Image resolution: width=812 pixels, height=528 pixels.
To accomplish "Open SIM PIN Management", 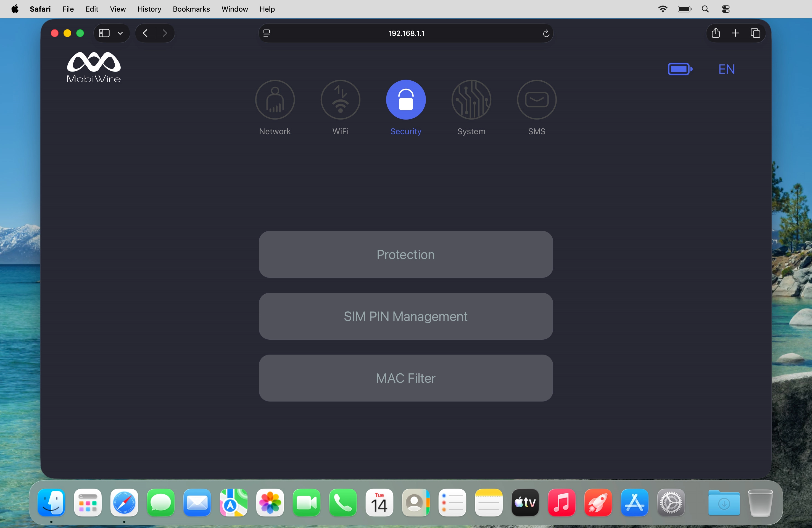I will (405, 316).
